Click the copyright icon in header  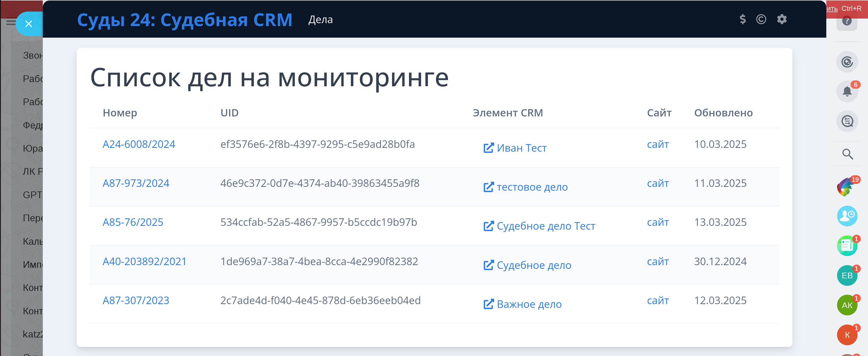(761, 19)
